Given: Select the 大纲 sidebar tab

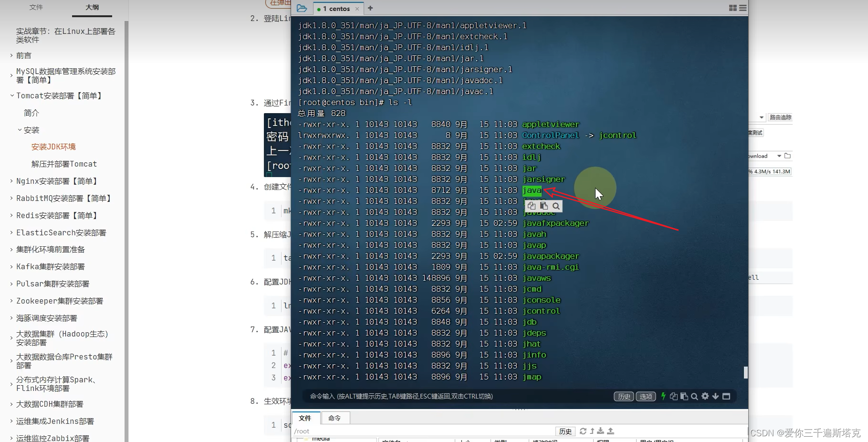Looking at the screenshot, I should click(92, 7).
